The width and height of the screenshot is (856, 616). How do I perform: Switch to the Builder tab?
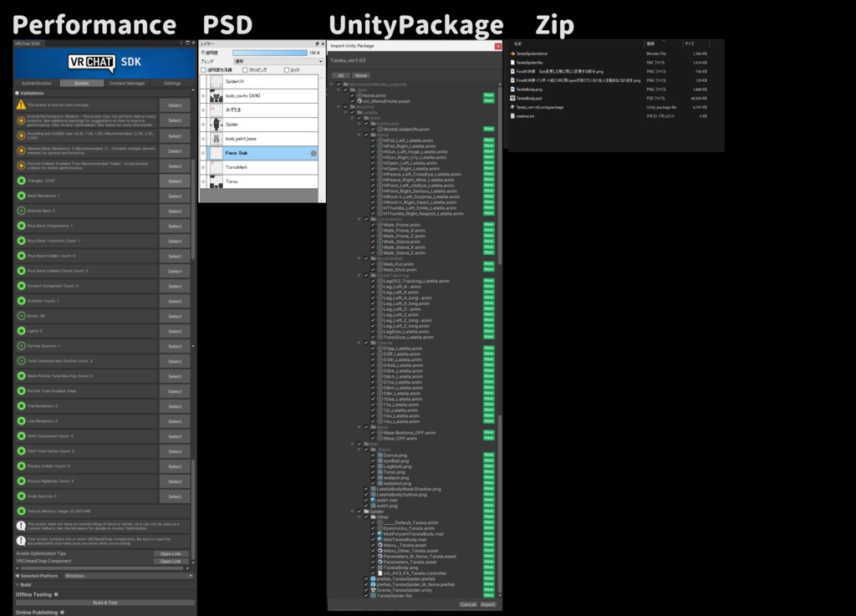point(82,83)
